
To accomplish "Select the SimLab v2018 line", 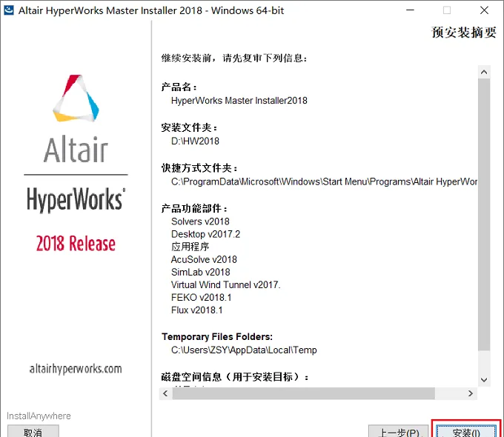I will [x=201, y=272].
